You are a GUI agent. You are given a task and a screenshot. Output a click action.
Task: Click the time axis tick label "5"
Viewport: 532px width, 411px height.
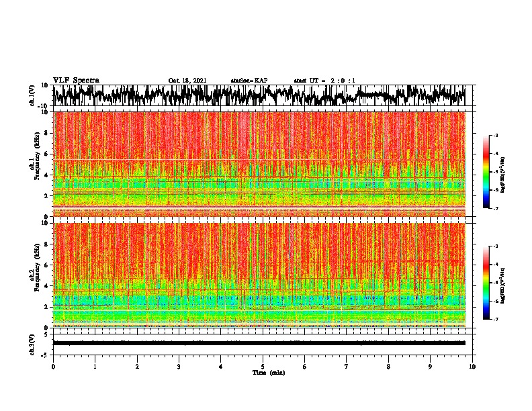coord(263,367)
